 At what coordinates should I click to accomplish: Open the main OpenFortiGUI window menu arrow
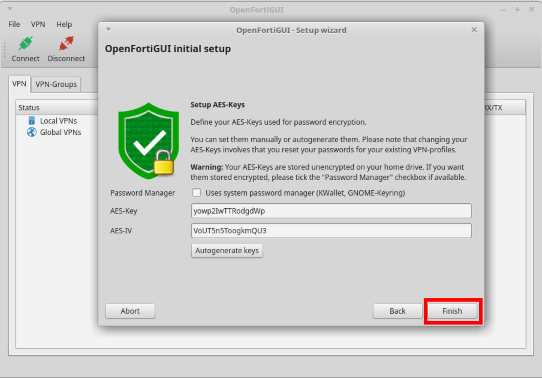(x=10, y=9)
